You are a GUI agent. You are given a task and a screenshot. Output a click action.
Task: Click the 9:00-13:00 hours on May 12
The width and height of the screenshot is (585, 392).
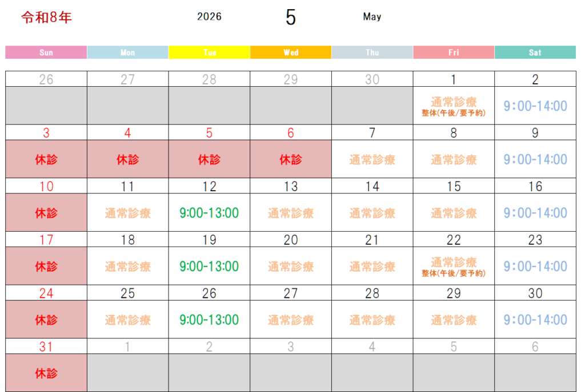tap(209, 213)
